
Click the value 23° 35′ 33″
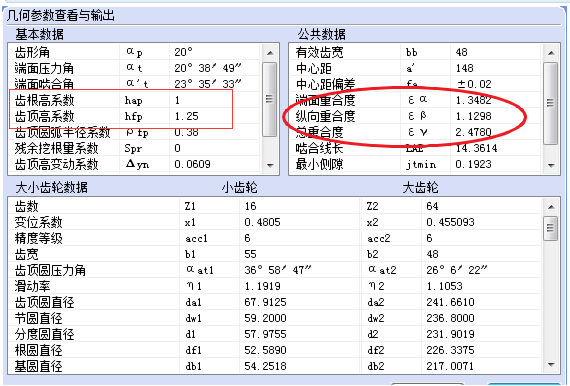coord(208,84)
